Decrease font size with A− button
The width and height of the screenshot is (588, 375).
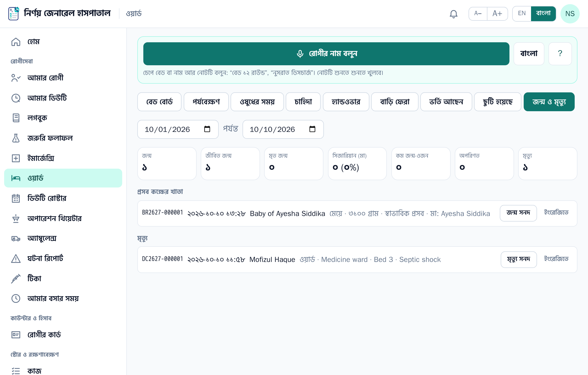[x=478, y=13]
